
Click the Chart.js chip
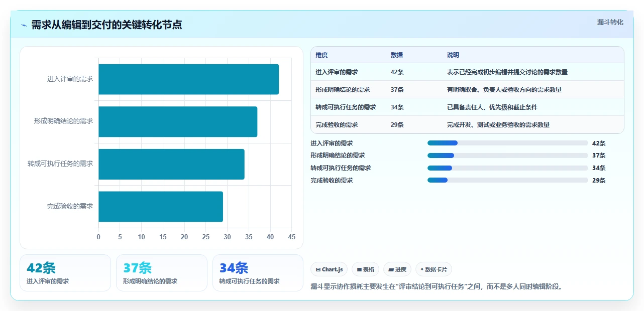[329, 269]
